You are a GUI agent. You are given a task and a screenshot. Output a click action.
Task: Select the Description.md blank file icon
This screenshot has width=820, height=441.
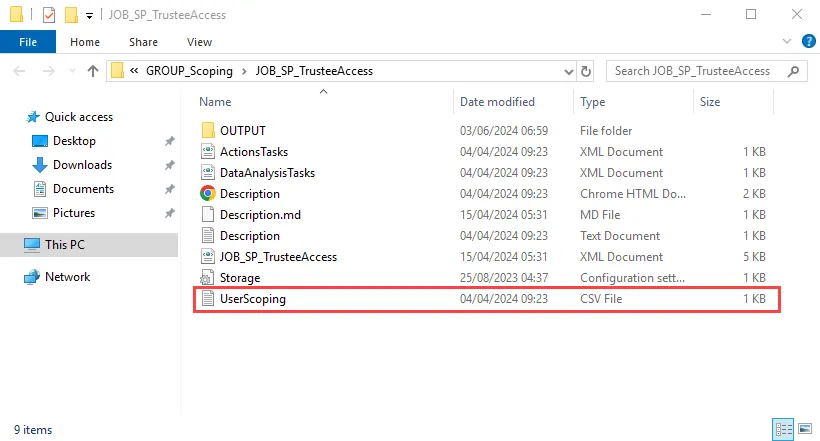coord(208,214)
